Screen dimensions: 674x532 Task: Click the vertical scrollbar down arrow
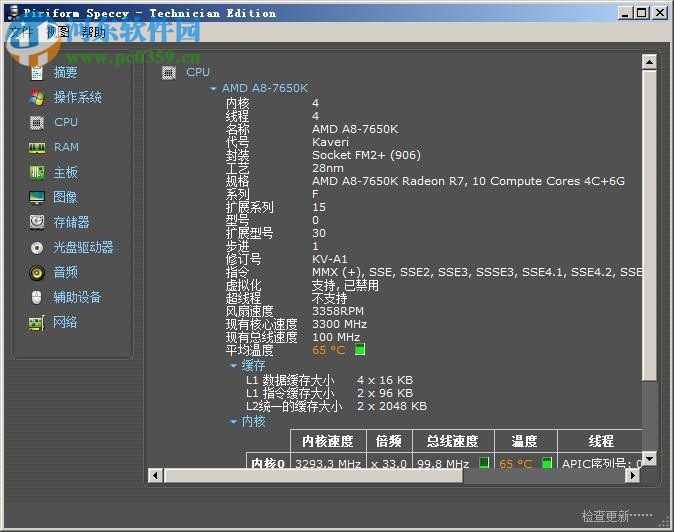coord(649,459)
